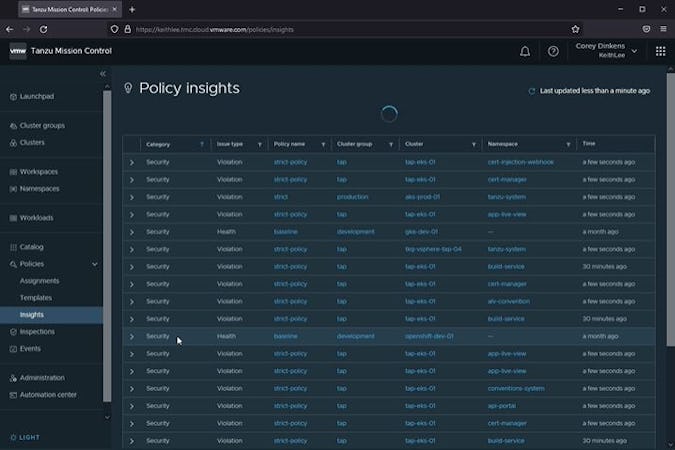The width and height of the screenshot is (675, 450).
Task: Filter the Category column
Action: (x=202, y=144)
